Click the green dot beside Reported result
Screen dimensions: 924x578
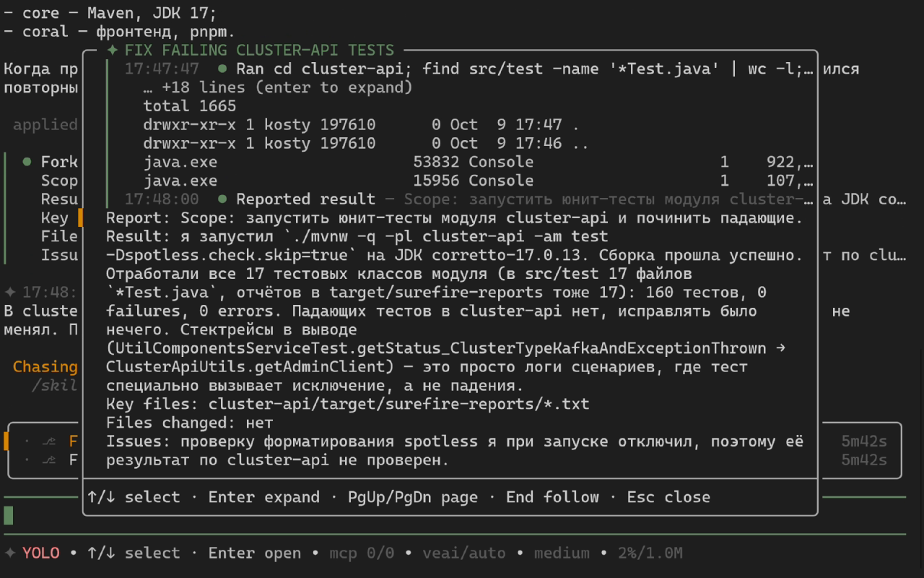tap(222, 199)
